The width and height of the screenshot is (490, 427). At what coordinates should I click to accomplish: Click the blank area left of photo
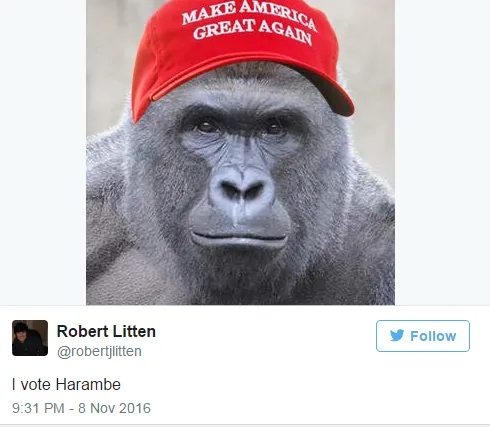(x=43, y=152)
